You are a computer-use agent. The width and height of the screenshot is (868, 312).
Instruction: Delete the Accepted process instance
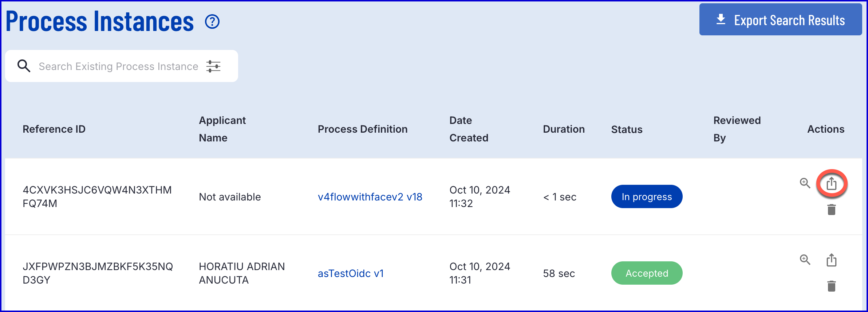832,286
